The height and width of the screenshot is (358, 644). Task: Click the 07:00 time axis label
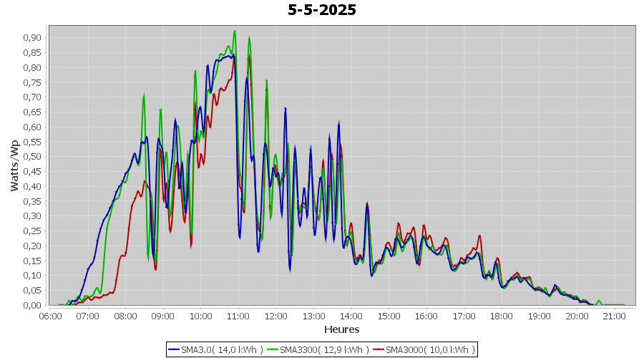click(88, 316)
